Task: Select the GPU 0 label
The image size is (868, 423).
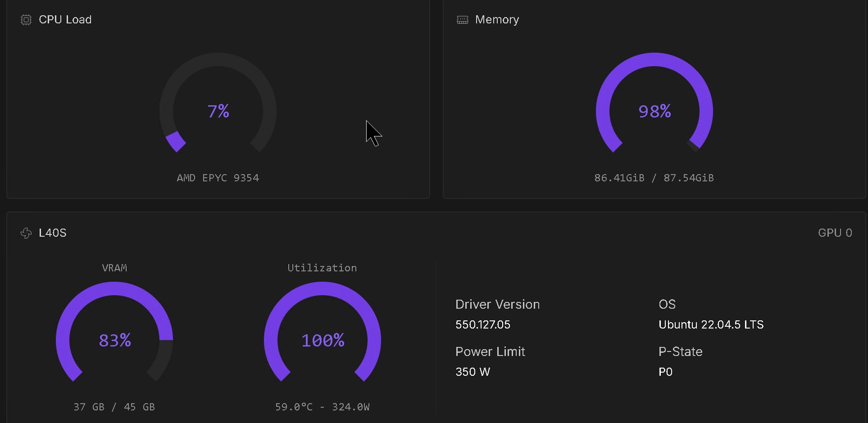Action: [835, 233]
